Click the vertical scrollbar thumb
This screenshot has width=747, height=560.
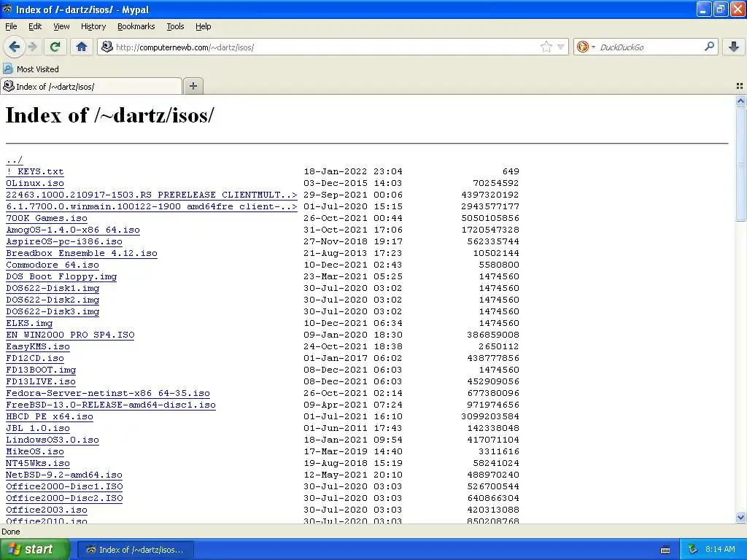coord(740,164)
